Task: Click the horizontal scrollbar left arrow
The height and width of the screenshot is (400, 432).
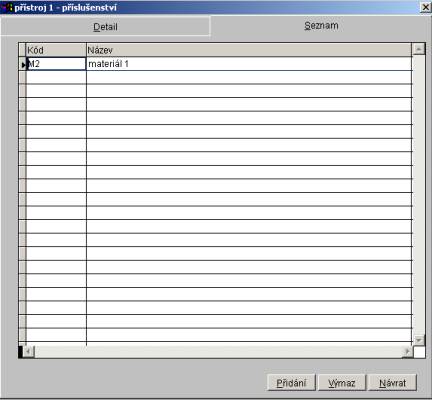Action: [29, 351]
